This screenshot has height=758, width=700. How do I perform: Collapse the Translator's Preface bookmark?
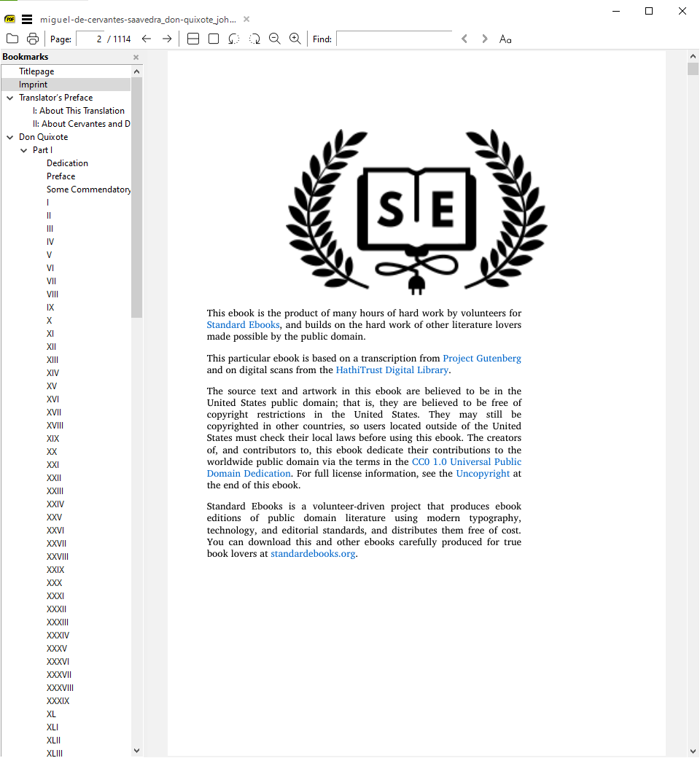pos(8,97)
